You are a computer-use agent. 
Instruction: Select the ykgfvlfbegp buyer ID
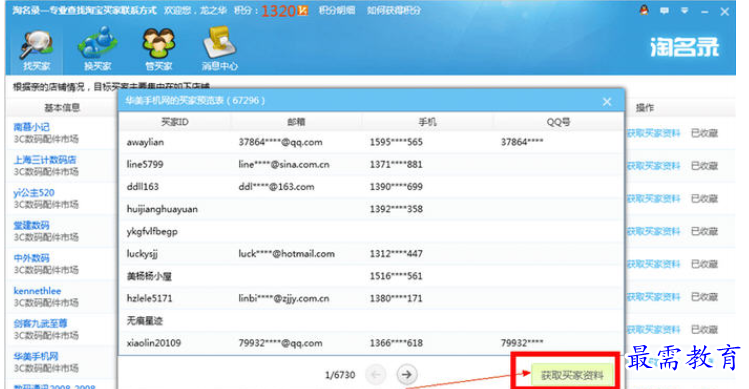click(x=152, y=232)
